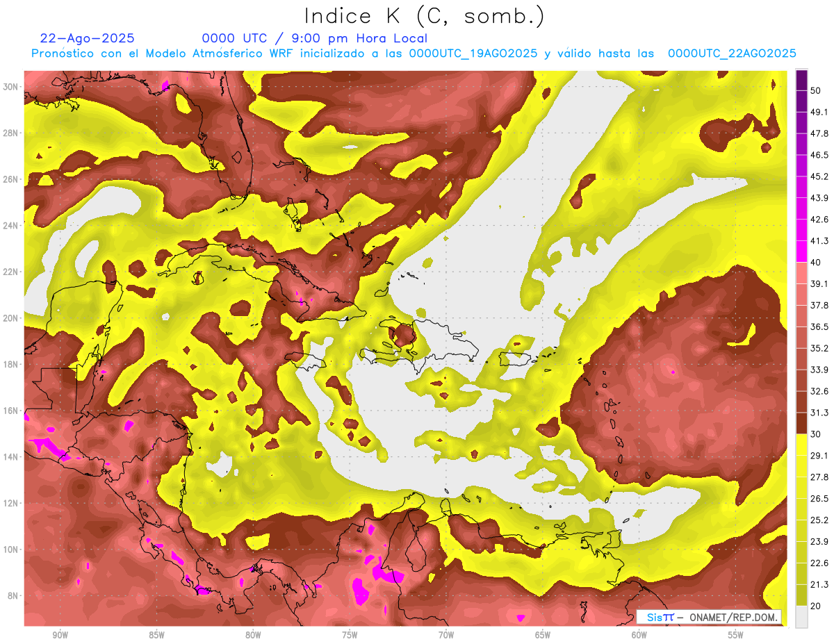Click the colorbar value 47.8
The image size is (834, 644).
pyautogui.click(x=819, y=133)
